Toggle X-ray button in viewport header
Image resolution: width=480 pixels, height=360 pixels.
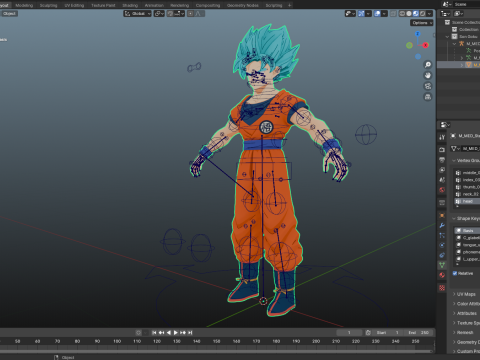pos(394,13)
